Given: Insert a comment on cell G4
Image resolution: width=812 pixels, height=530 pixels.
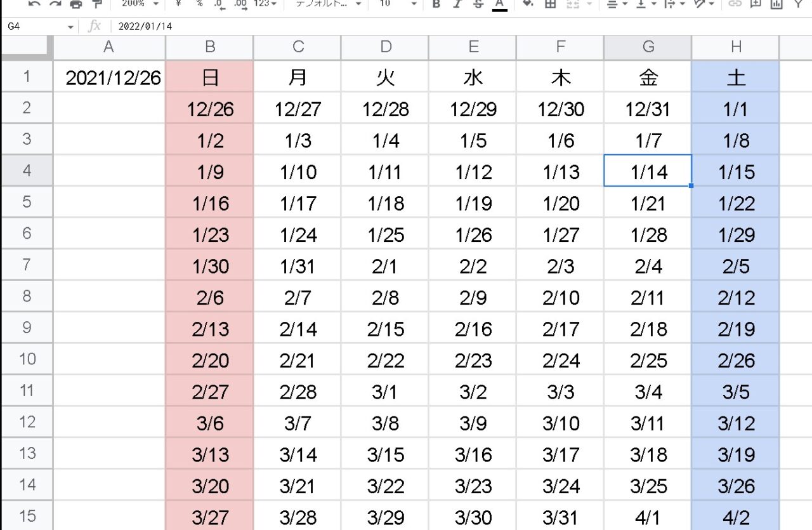Looking at the screenshot, I should (755, 5).
